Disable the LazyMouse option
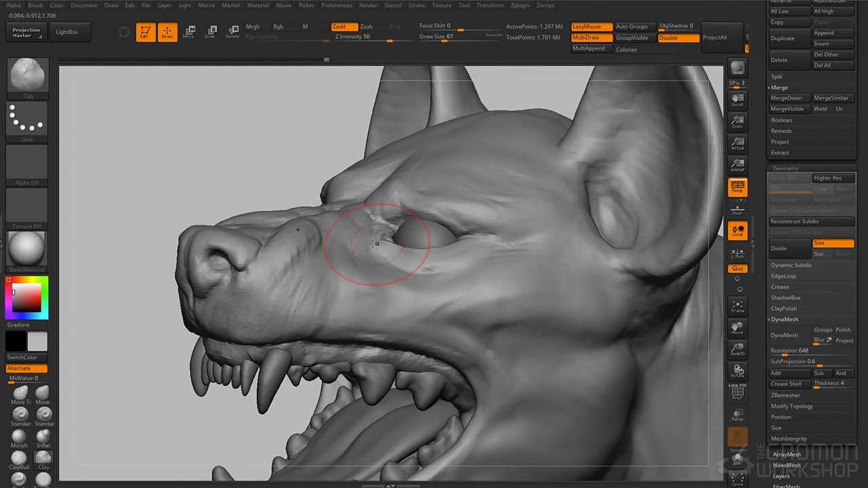This screenshot has height=488, width=868. [591, 26]
